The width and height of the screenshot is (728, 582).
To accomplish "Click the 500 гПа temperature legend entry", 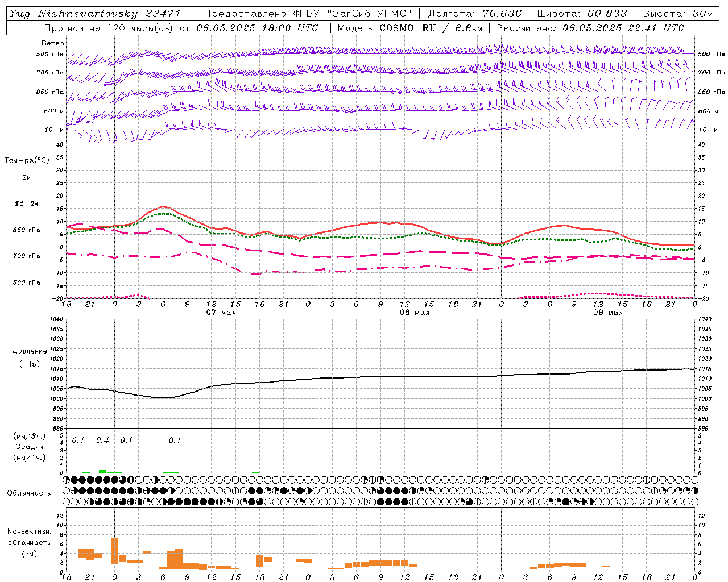I will pos(26,282).
